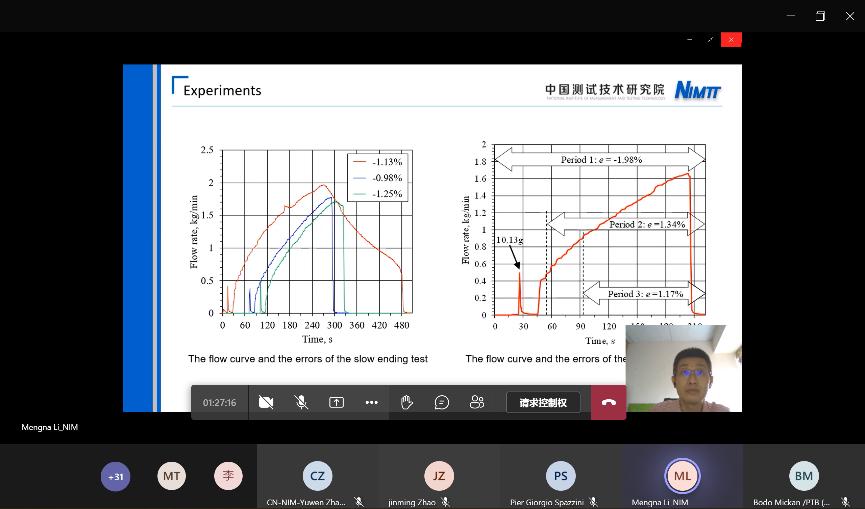Unmute the microphone in meeting toolbar

301,402
